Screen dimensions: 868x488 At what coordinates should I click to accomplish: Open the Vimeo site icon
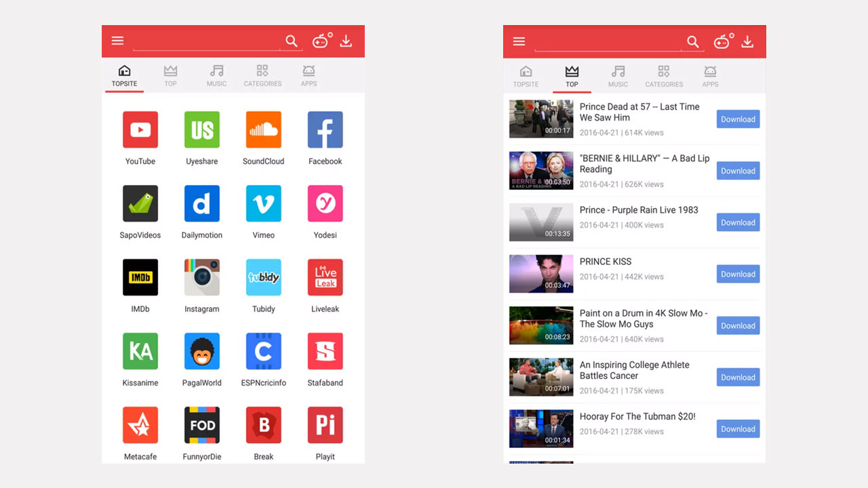click(x=264, y=203)
